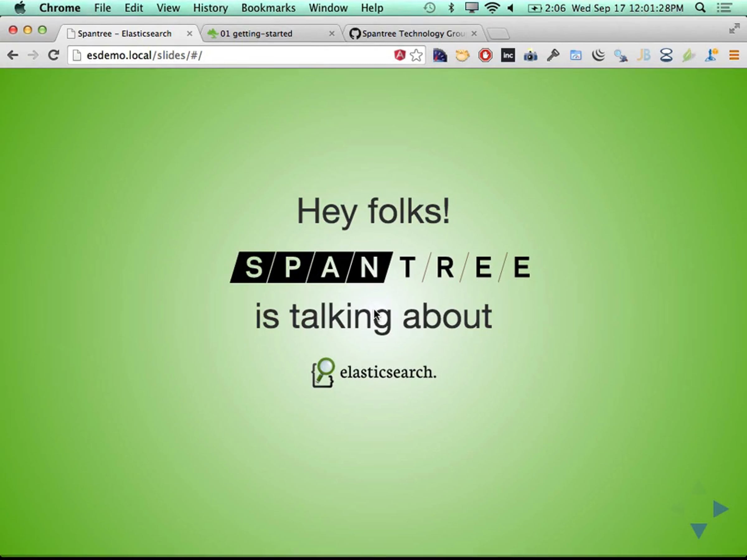The image size is (747, 560).
Task: Click the elasticsearch logo on the slide
Action: pos(374,373)
